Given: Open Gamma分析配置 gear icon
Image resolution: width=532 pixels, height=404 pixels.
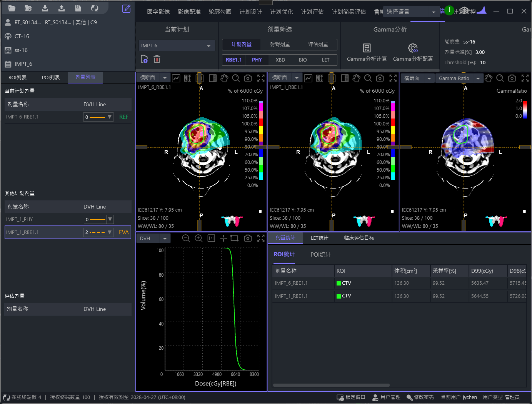Looking at the screenshot, I should pyautogui.click(x=413, y=48).
